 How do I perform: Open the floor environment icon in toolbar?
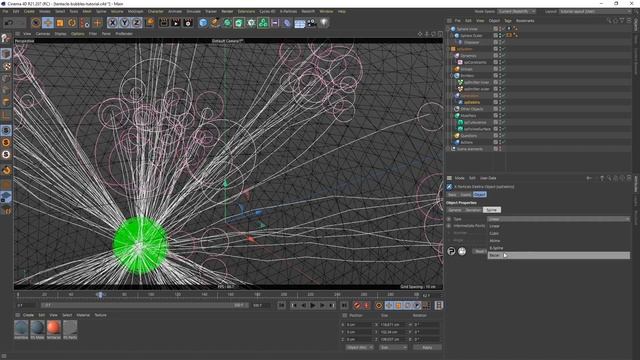pyautogui.click(x=300, y=23)
